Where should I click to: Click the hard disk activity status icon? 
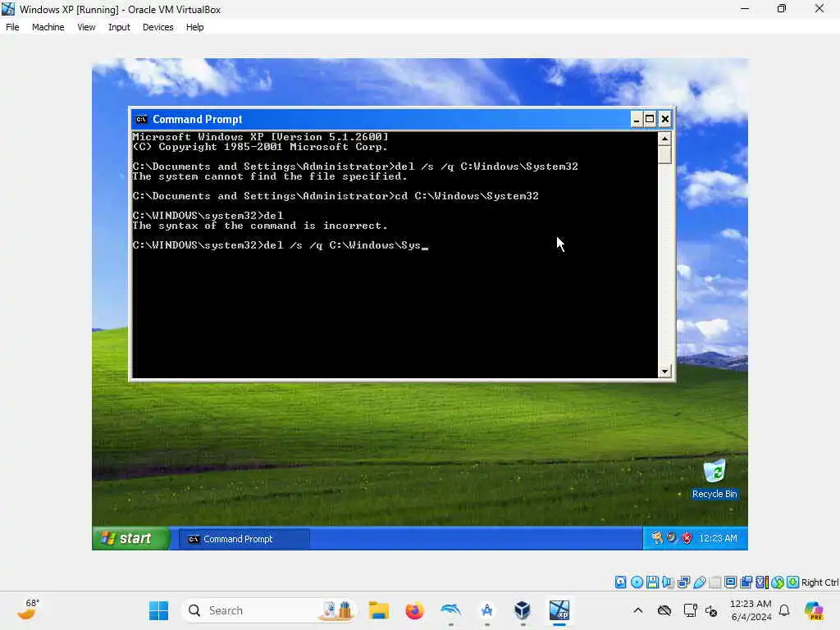coord(620,582)
